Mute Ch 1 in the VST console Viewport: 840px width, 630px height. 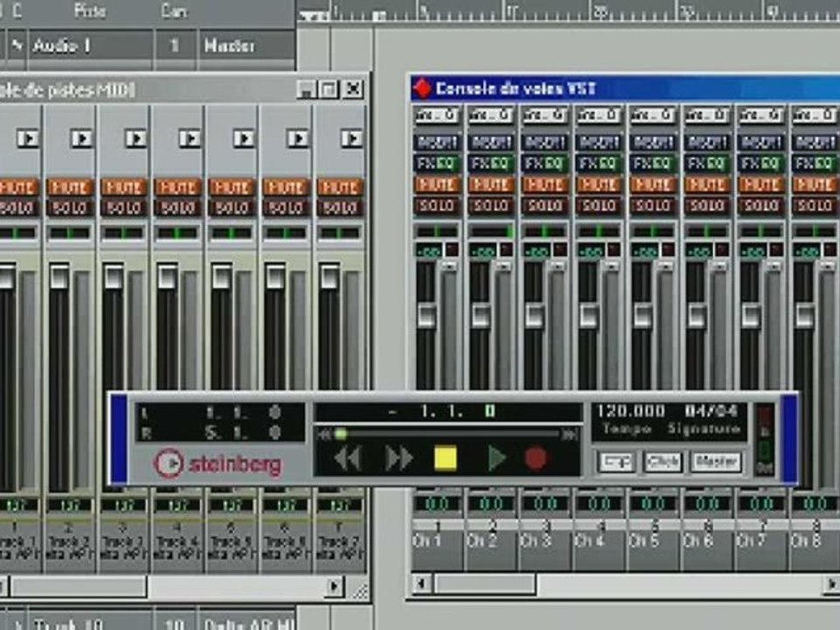(x=437, y=185)
